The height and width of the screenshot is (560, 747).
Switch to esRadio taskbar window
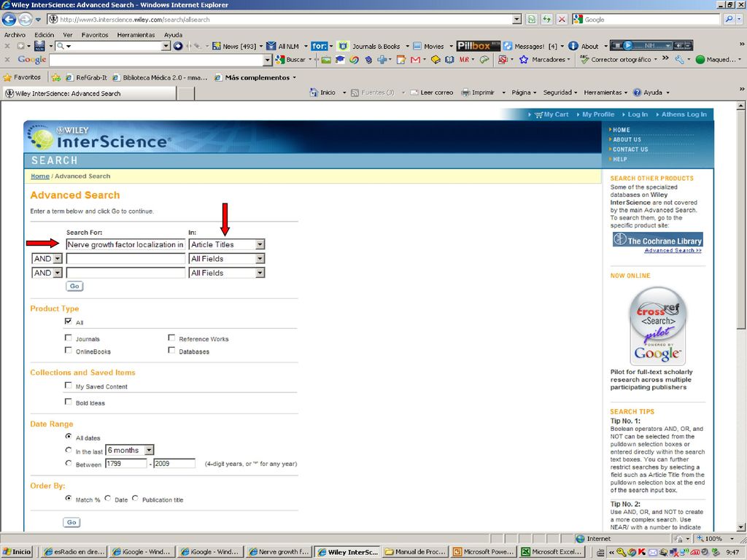click(74, 551)
